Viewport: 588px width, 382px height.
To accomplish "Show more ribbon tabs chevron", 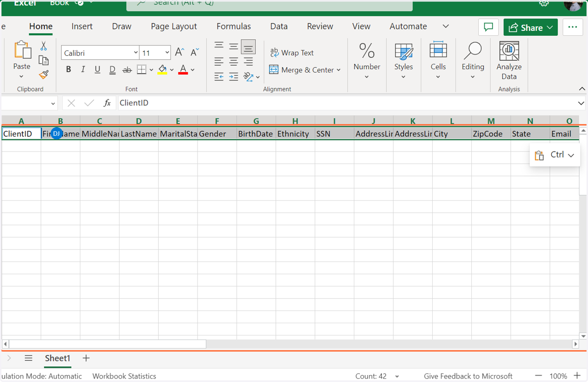I will click(445, 26).
